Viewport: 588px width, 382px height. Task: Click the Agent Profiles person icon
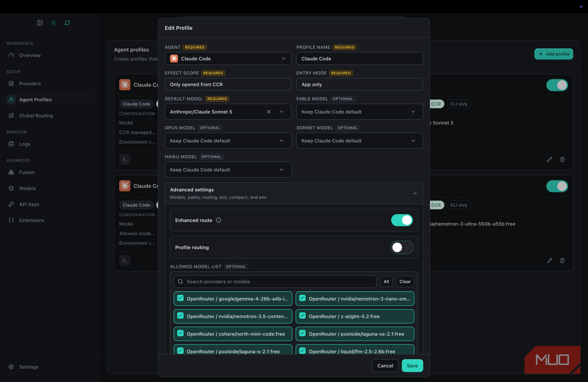coord(11,99)
